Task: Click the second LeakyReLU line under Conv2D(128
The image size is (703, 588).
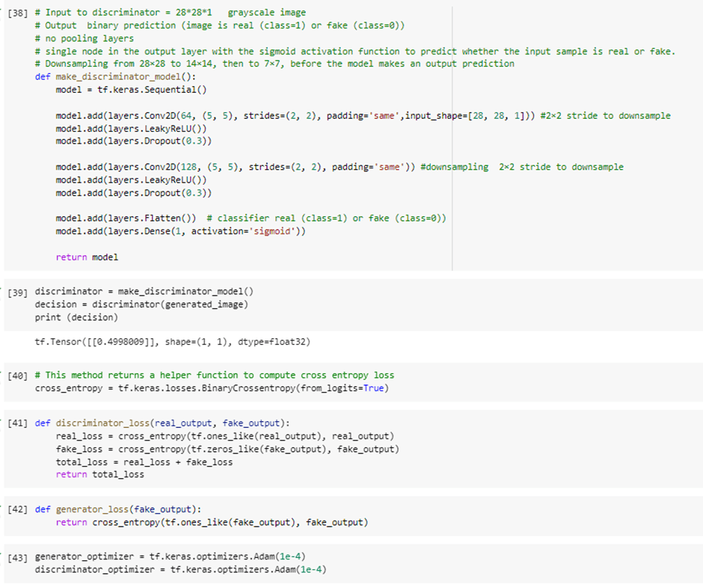Action: pos(132,180)
